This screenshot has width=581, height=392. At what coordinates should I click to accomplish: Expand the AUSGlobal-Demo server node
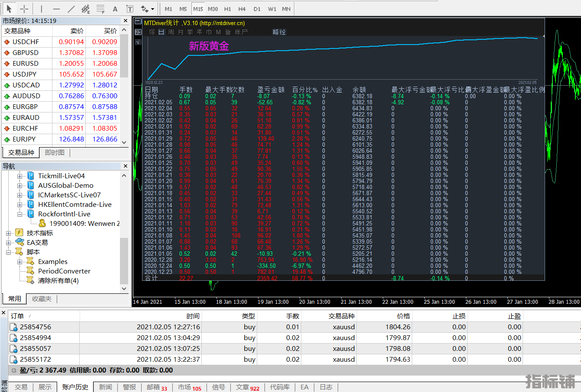19,186
